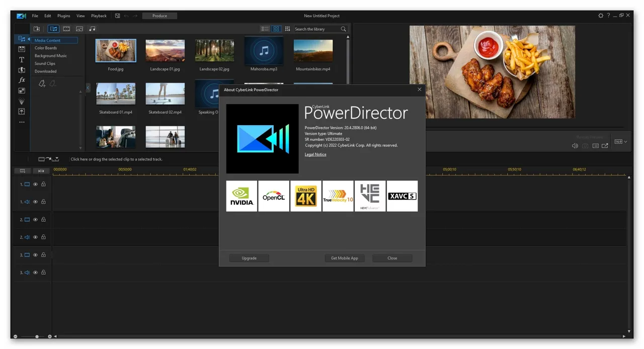644x349 pixels.
Task: Open help using the question mark icon
Action: click(608, 16)
